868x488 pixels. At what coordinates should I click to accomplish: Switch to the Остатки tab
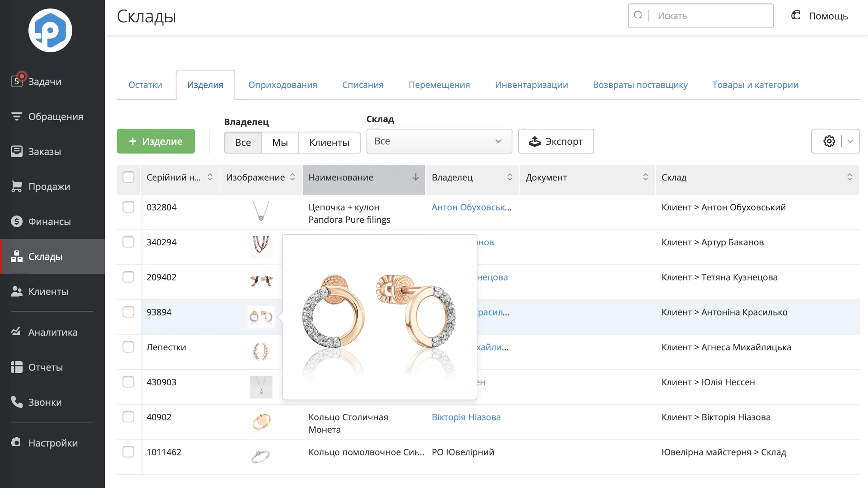145,85
